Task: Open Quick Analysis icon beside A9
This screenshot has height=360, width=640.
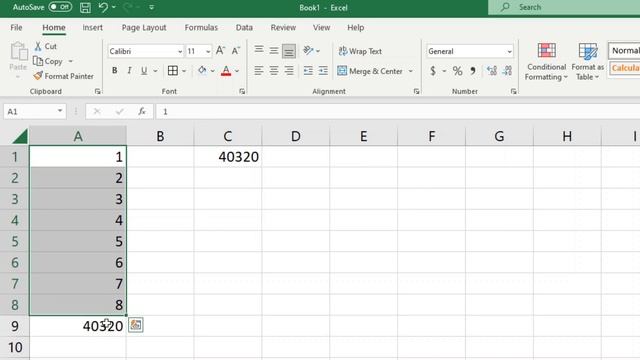Action: tap(136, 325)
